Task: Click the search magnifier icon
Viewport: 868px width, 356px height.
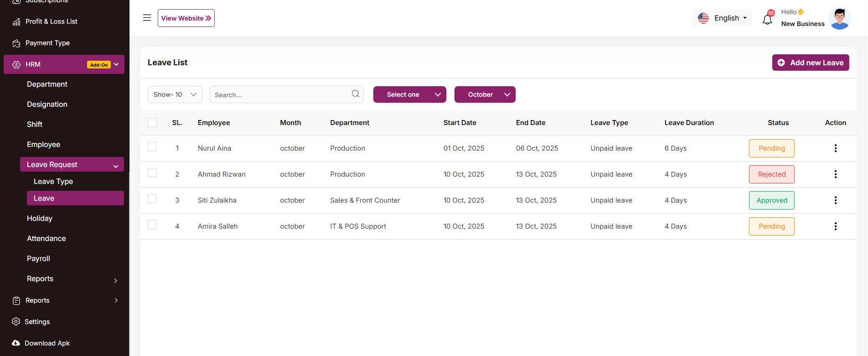Action: tap(356, 94)
